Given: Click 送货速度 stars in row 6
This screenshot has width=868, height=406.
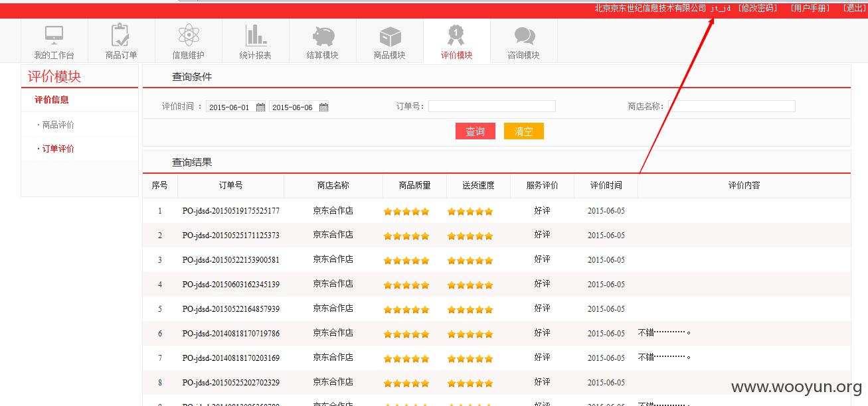Looking at the screenshot, I should [x=470, y=334].
